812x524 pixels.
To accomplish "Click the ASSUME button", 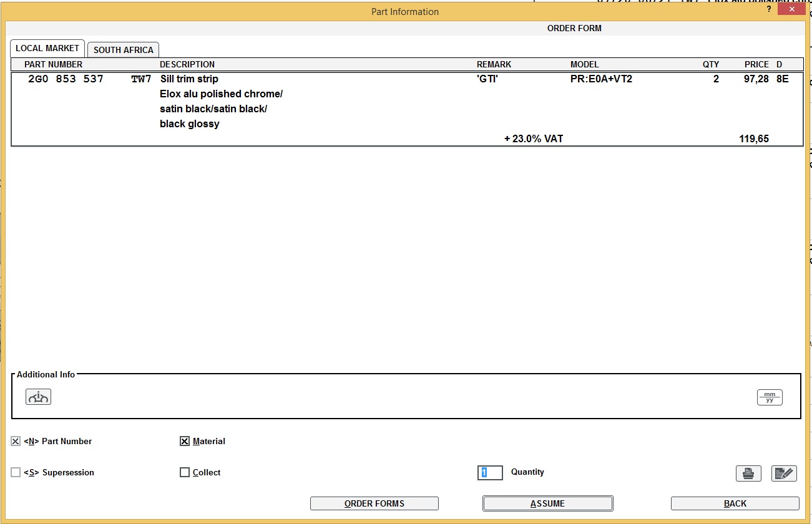I will tap(547, 503).
